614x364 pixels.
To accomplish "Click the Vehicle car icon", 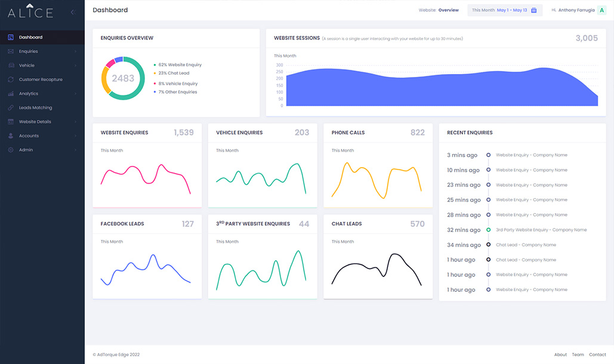I will point(11,66).
